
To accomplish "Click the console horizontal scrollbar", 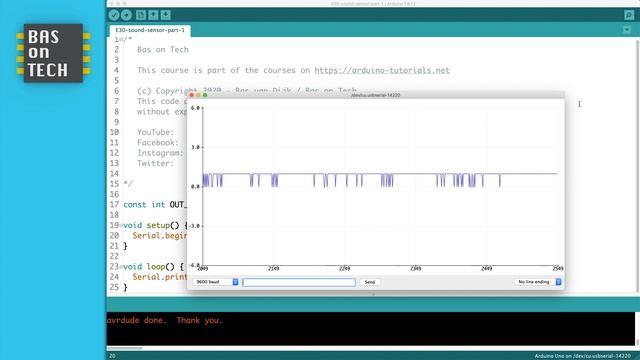I will pos(125,348).
